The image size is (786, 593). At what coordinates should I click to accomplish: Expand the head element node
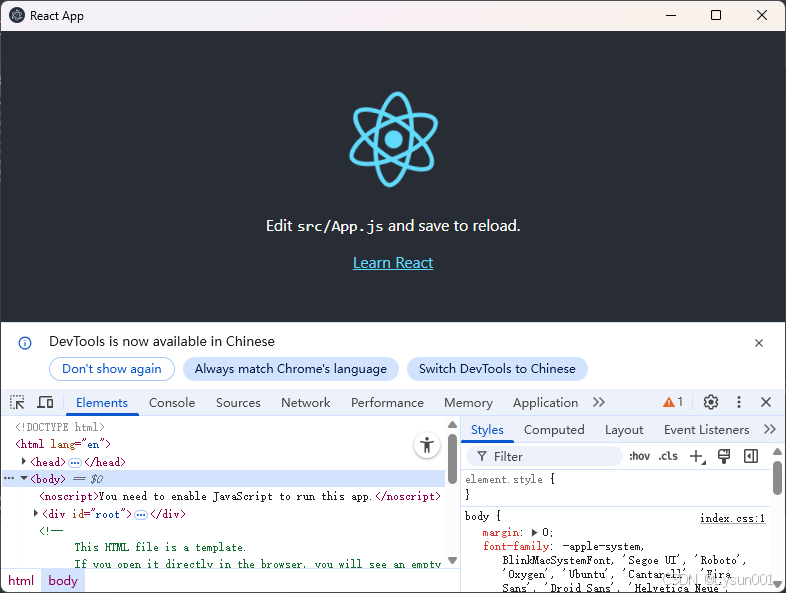[24, 461]
